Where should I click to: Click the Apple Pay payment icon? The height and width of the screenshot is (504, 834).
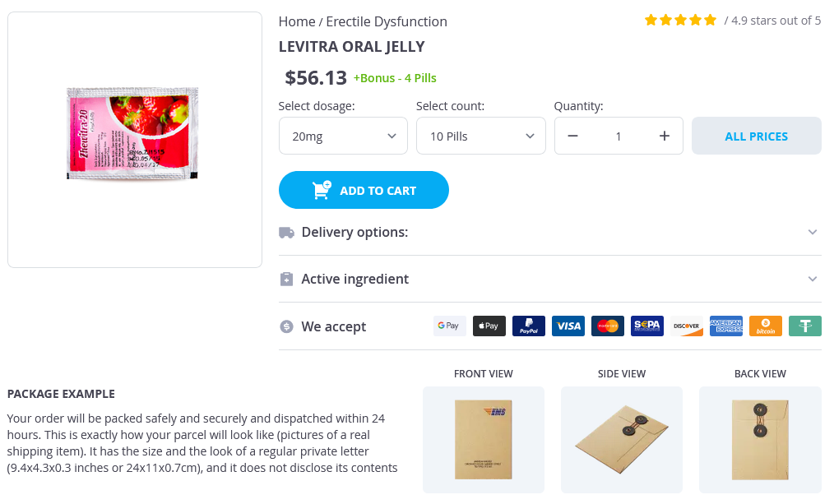(489, 326)
